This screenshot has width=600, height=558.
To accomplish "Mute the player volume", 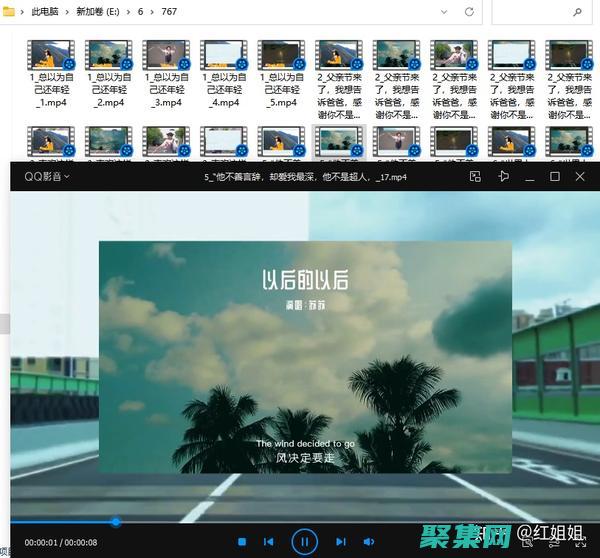I will pos(368,542).
